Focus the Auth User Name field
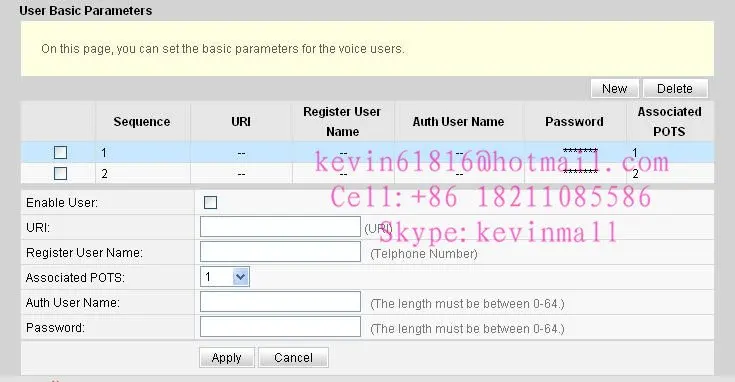The width and height of the screenshot is (735, 382). [280, 302]
